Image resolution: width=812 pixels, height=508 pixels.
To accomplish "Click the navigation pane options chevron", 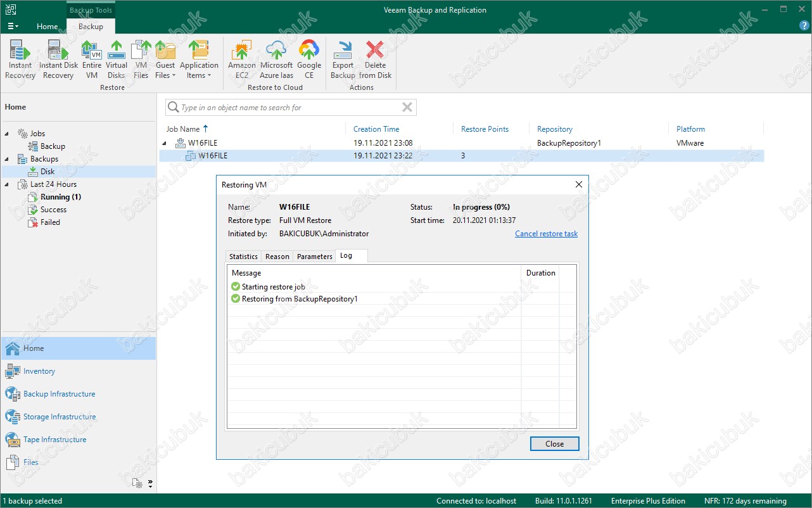I will tap(151, 484).
